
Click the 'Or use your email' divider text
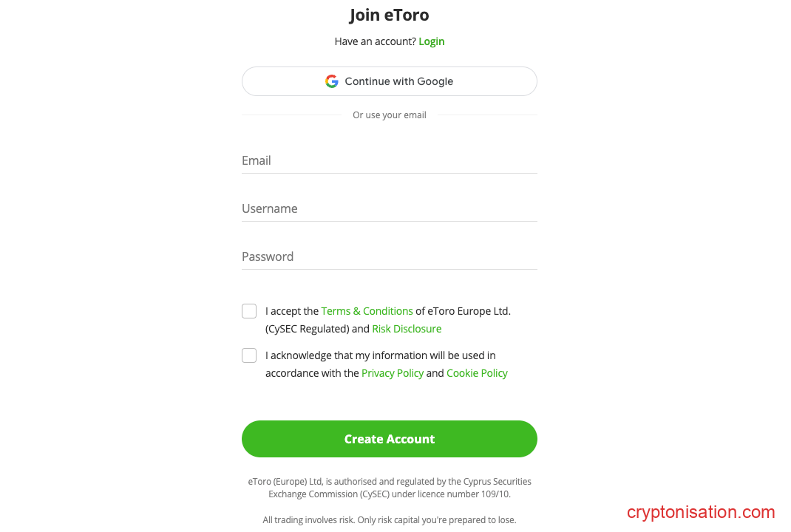pyautogui.click(x=389, y=115)
